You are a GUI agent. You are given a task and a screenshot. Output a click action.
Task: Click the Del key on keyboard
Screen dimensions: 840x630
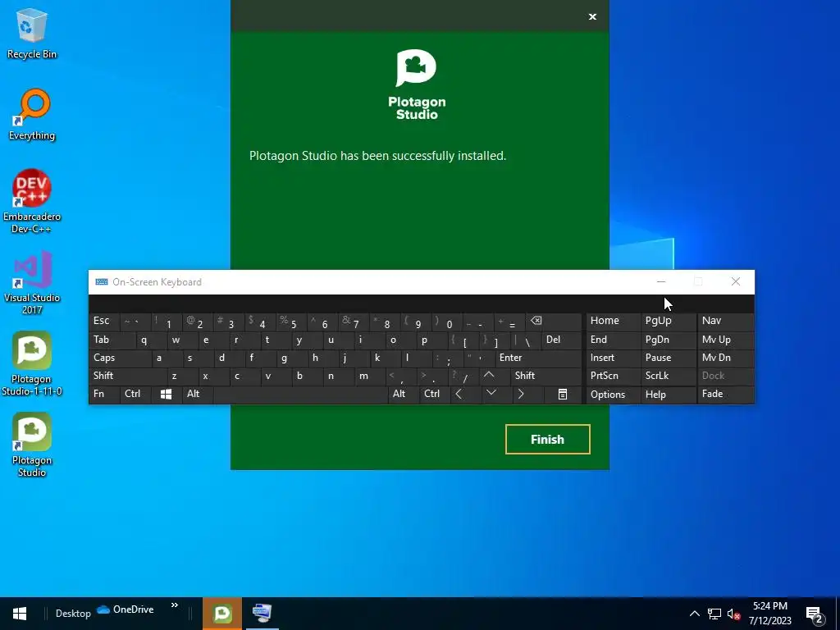pyautogui.click(x=561, y=340)
